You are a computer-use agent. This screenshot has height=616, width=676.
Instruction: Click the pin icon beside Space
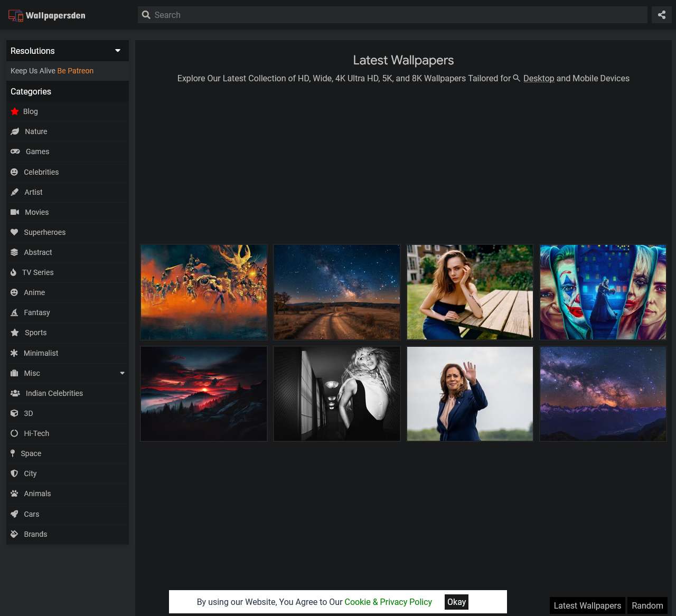(13, 453)
